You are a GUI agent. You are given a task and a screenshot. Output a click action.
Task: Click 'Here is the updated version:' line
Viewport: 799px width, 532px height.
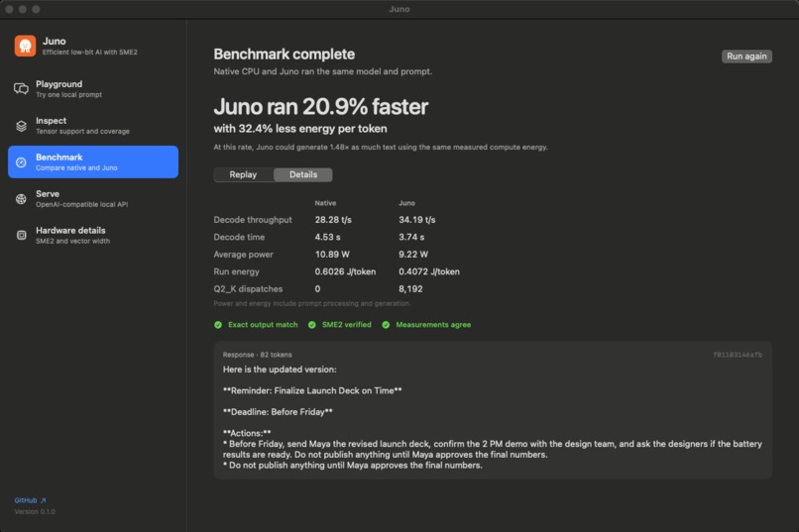click(280, 370)
